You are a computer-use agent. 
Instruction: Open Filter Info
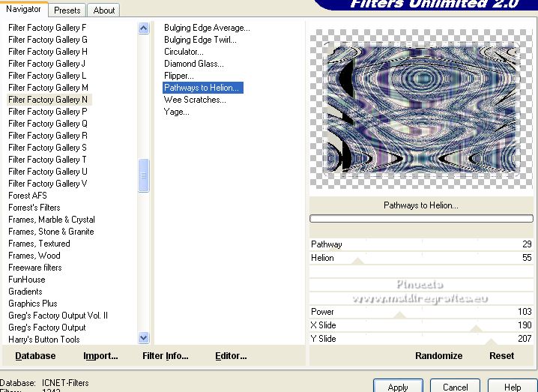pos(166,356)
